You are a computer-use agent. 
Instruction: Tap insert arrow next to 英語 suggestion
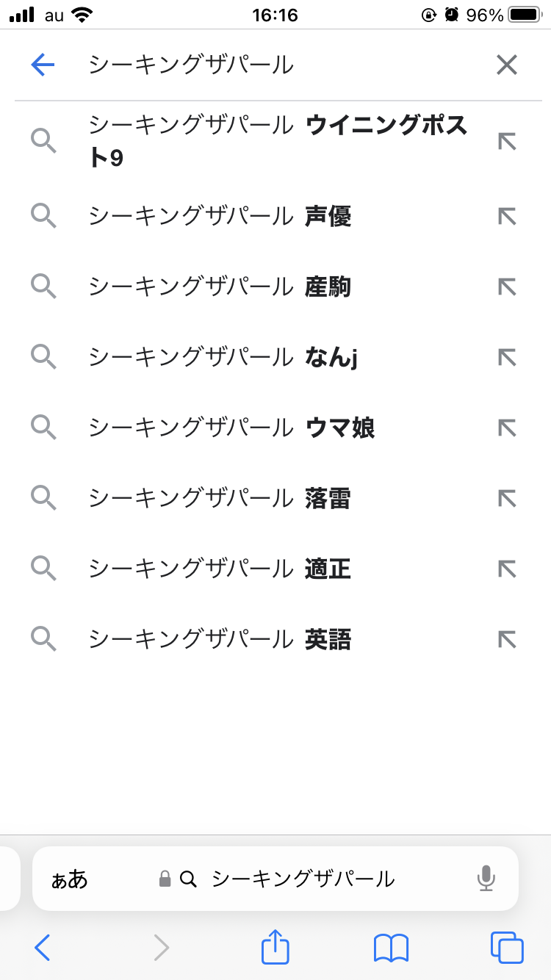507,639
